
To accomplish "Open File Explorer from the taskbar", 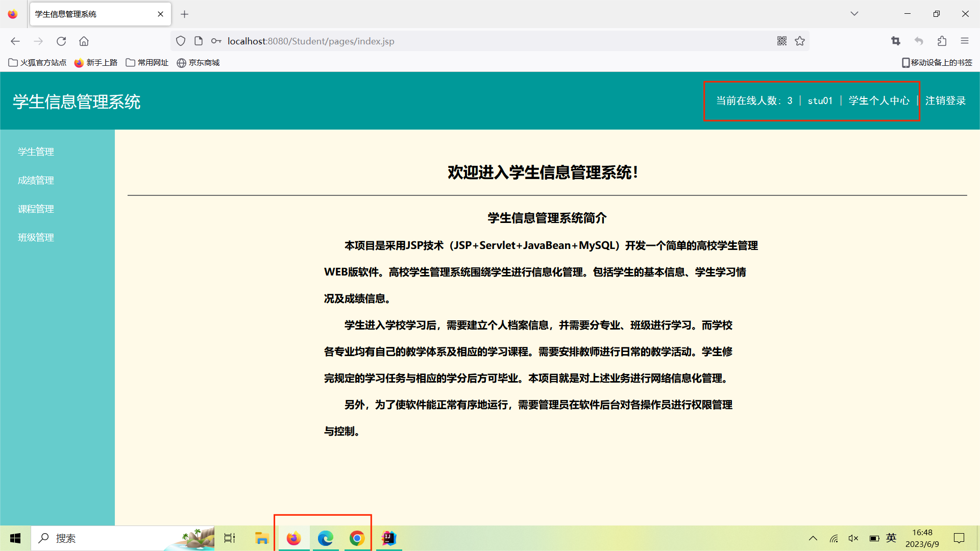I will (262, 538).
